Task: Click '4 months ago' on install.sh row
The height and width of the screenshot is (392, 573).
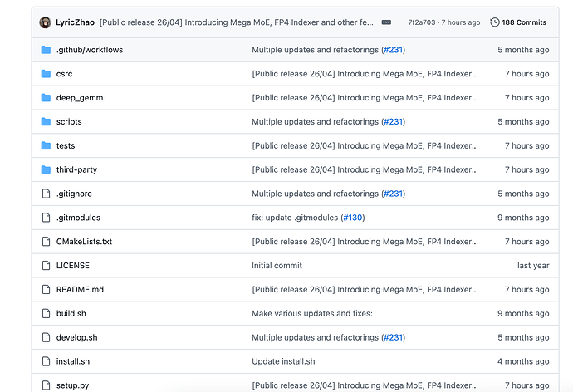Action: click(x=523, y=361)
